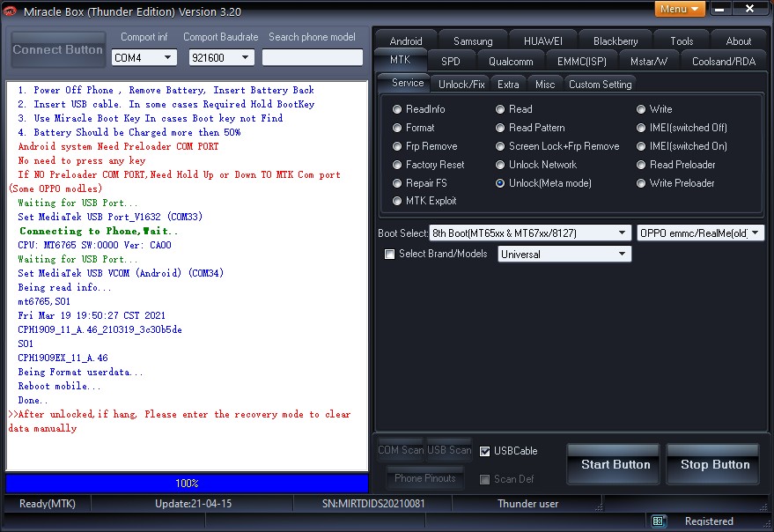Open the 921600 baudrate dropdown
This screenshot has width=774, height=532.
coord(221,58)
